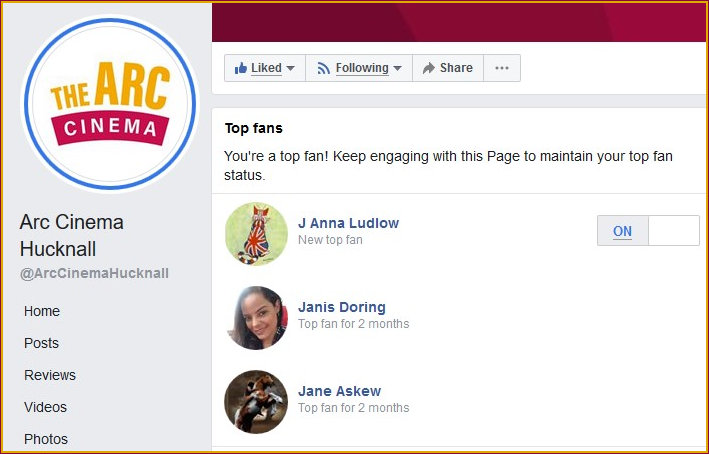Click Jane Askew's profile photo

(257, 401)
